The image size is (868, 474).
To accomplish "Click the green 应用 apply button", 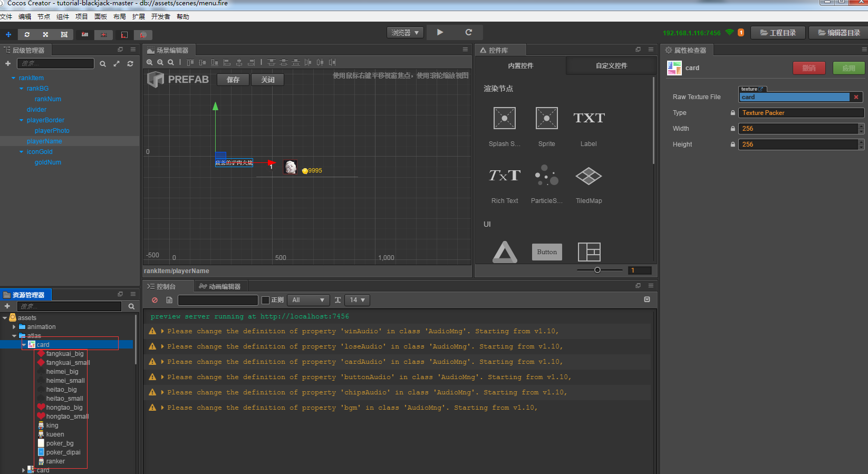I will coord(848,68).
